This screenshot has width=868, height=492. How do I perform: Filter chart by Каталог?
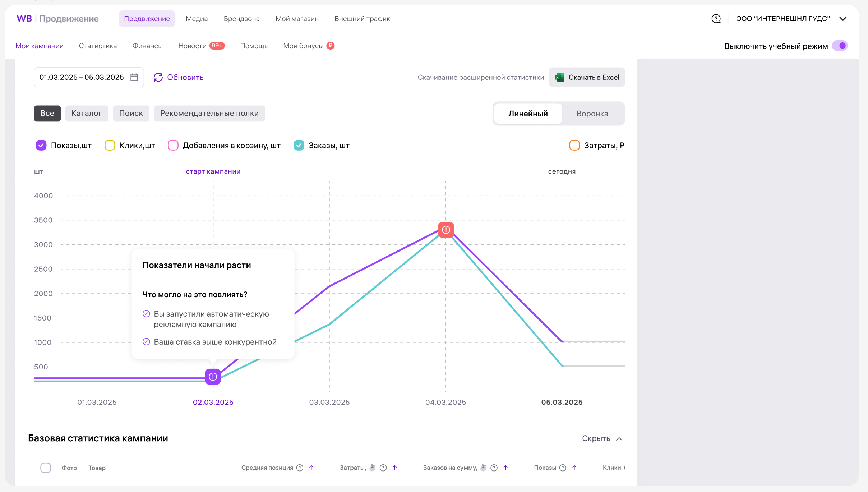pyautogui.click(x=87, y=114)
